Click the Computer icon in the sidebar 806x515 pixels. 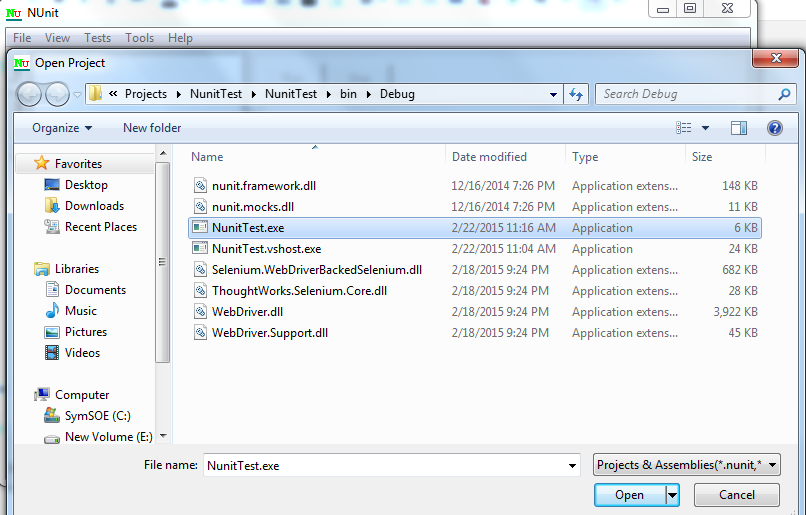[x=42, y=395]
